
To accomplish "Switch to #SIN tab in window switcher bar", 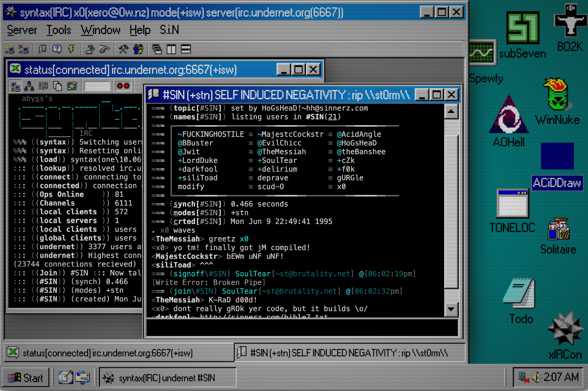I will (350, 353).
